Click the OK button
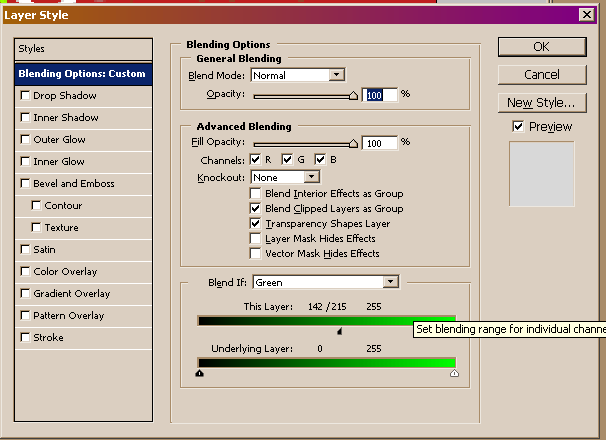 [x=541, y=46]
